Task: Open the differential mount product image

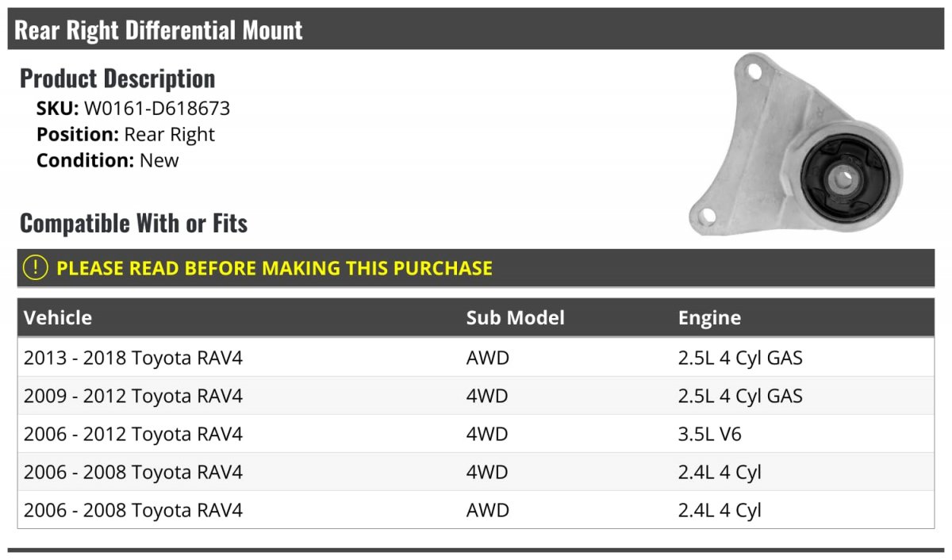Action: (796, 144)
